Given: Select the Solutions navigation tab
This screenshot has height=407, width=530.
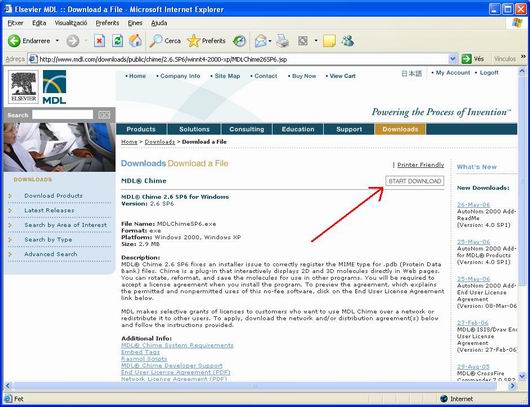Looking at the screenshot, I should (x=194, y=129).
